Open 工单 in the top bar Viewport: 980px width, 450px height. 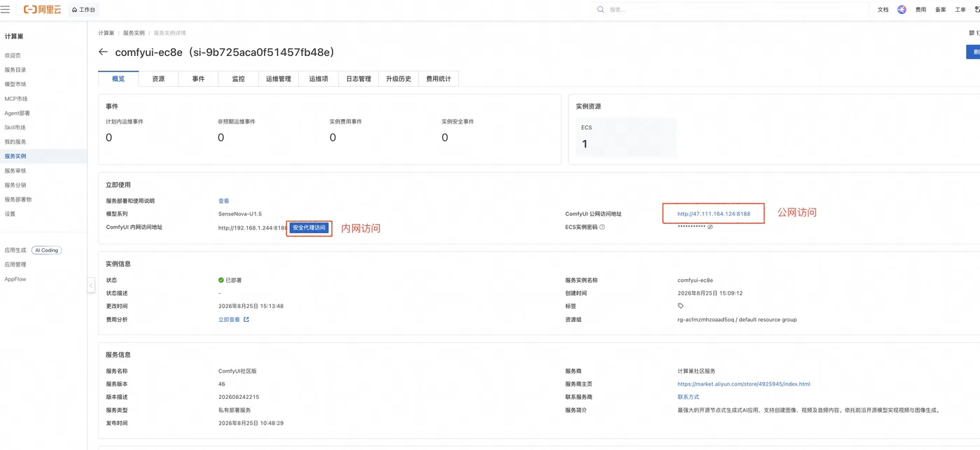[x=960, y=10]
